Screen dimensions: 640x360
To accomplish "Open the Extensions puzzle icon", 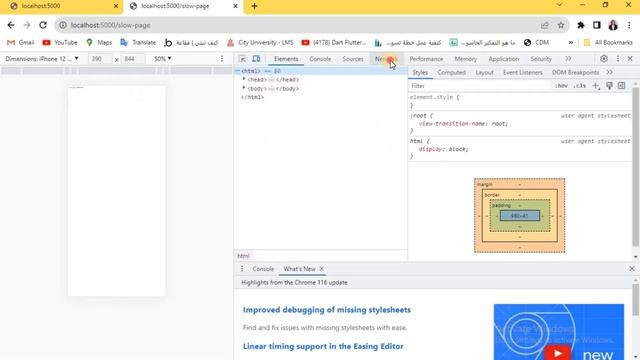I will (x=581, y=25).
